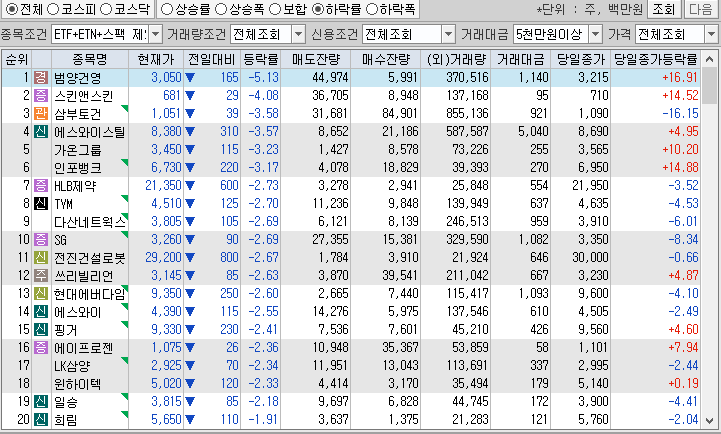Screen dimensions: 721x434
Task: Select the 하락률 radio button
Action: point(317,9)
